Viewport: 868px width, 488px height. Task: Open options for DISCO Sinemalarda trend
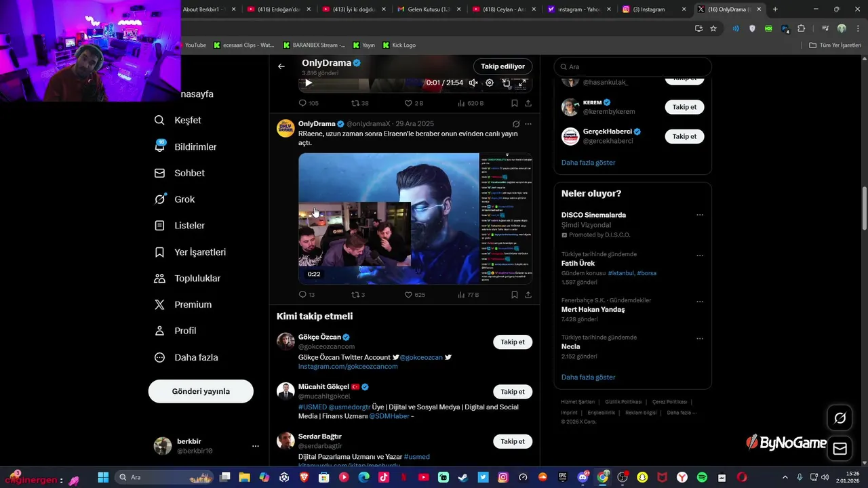point(700,216)
